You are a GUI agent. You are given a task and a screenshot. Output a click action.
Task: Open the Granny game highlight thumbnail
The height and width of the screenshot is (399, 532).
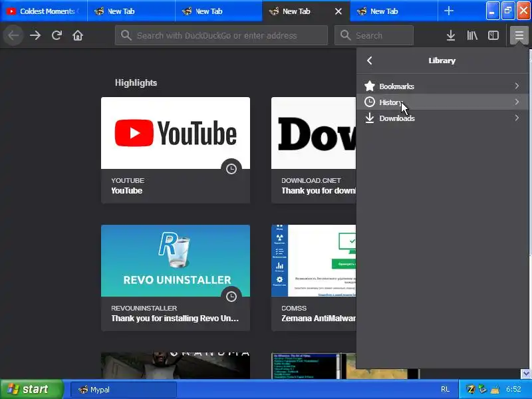coord(176,365)
